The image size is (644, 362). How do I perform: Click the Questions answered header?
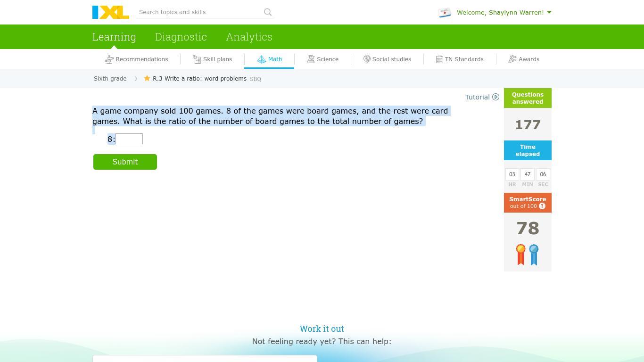(528, 98)
